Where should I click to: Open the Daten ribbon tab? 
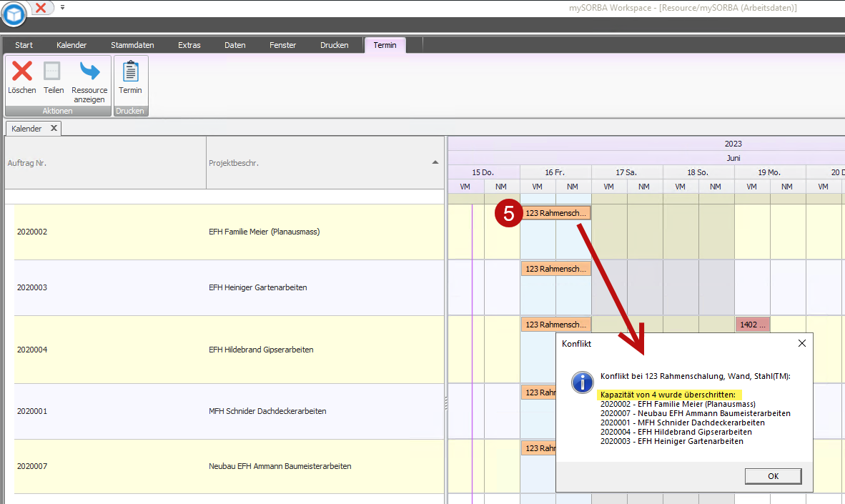[235, 45]
